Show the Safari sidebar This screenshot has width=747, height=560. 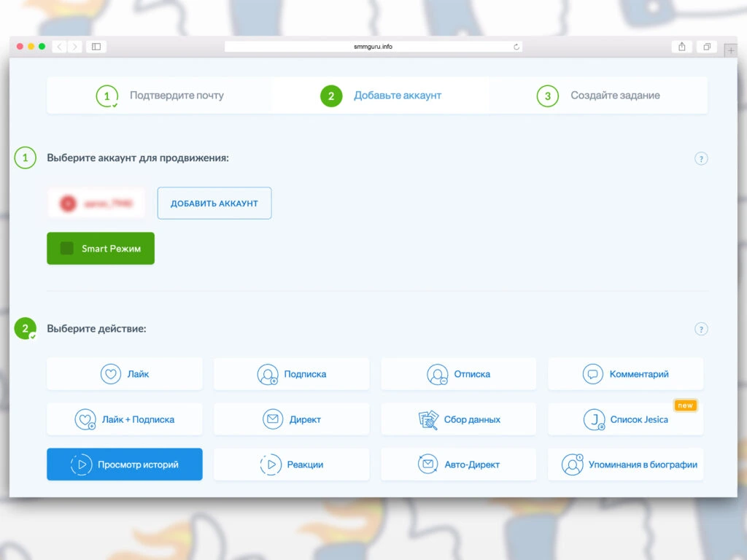pyautogui.click(x=96, y=47)
